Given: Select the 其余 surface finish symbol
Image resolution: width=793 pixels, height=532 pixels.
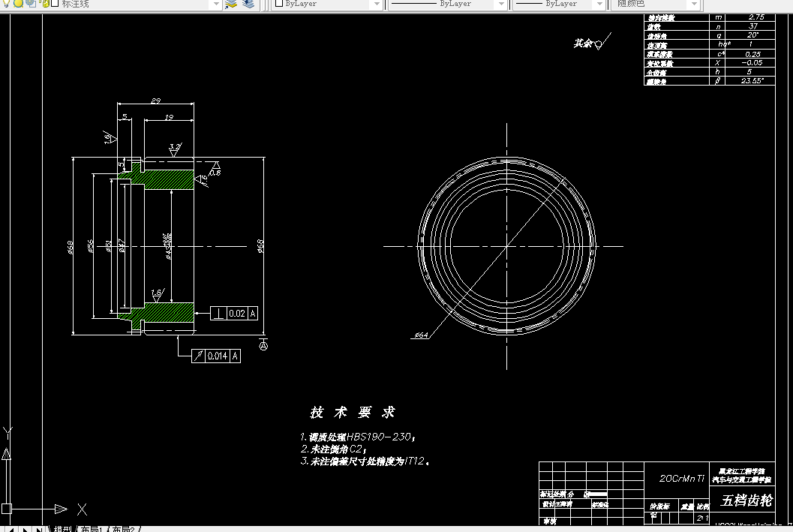Looking at the screenshot, I should coord(592,43).
